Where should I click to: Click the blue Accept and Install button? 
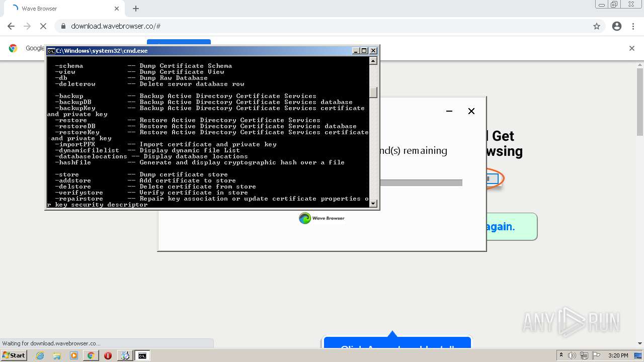(x=397, y=343)
